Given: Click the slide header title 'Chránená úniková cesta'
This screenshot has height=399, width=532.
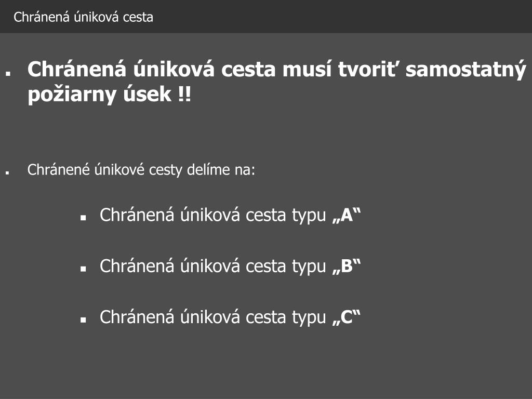Looking at the screenshot, I should [x=83, y=17].
